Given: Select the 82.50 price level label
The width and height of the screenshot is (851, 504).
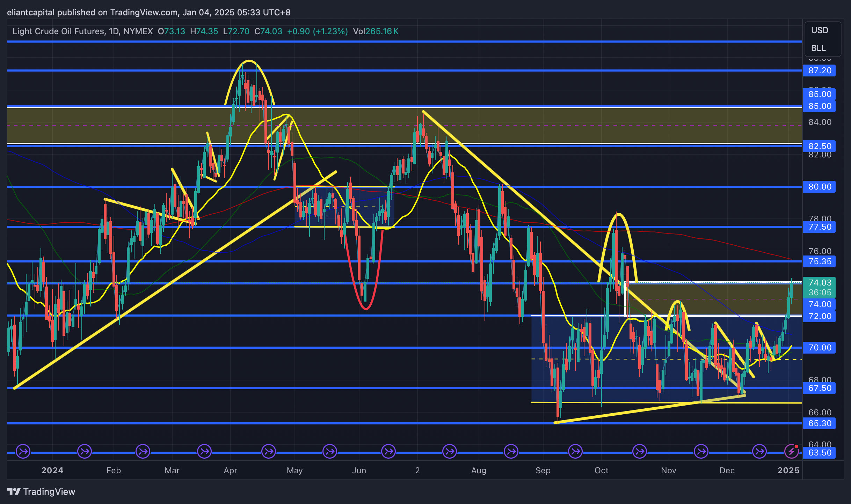Looking at the screenshot, I should point(820,146).
